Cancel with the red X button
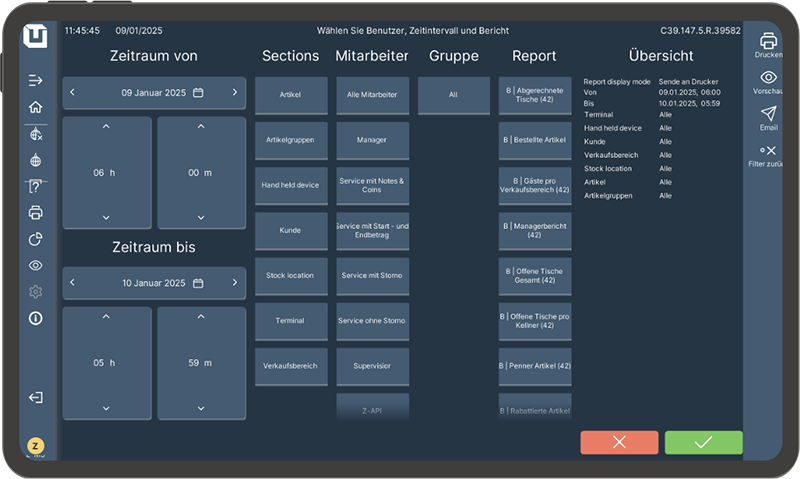This screenshot has width=800, height=479. click(x=619, y=442)
